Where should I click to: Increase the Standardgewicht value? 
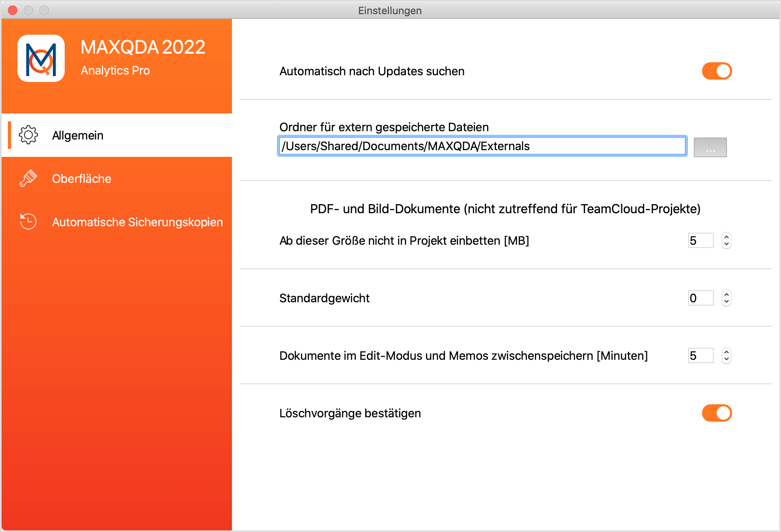coord(727,294)
